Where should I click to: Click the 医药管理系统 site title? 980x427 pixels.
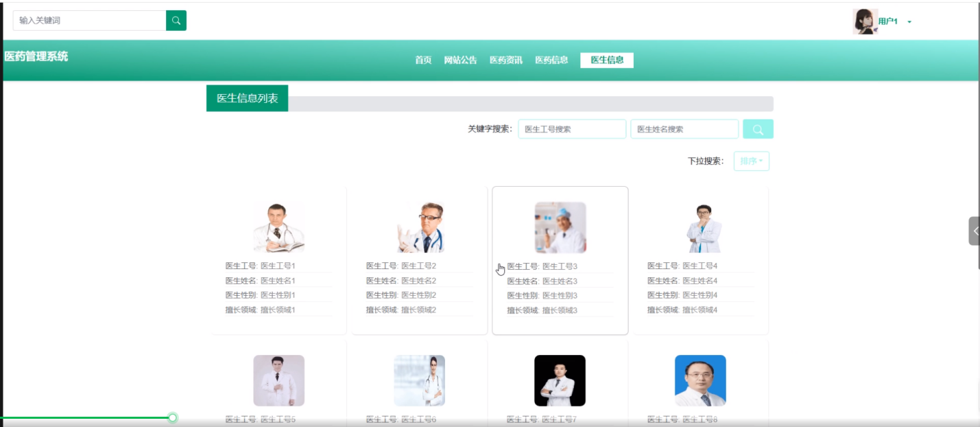36,57
